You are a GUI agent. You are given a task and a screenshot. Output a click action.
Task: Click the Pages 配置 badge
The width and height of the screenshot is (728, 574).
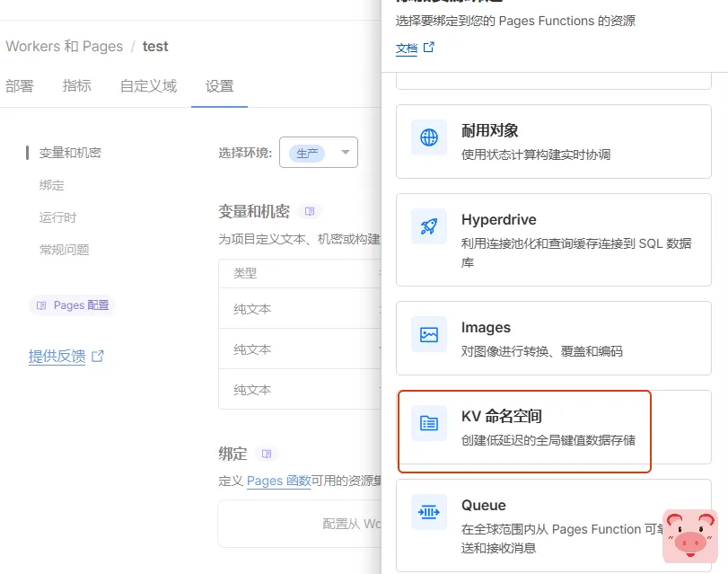[73, 305]
